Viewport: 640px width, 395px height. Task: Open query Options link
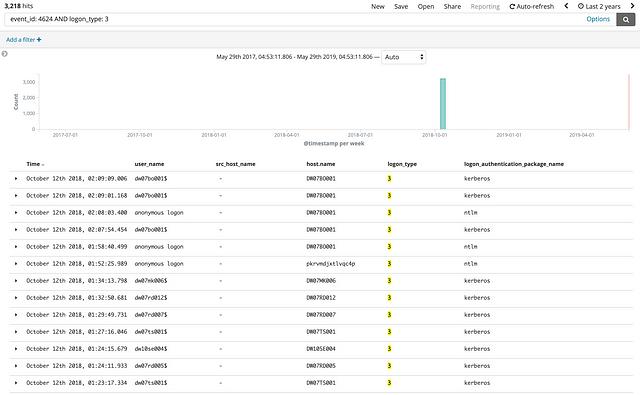(x=598, y=19)
